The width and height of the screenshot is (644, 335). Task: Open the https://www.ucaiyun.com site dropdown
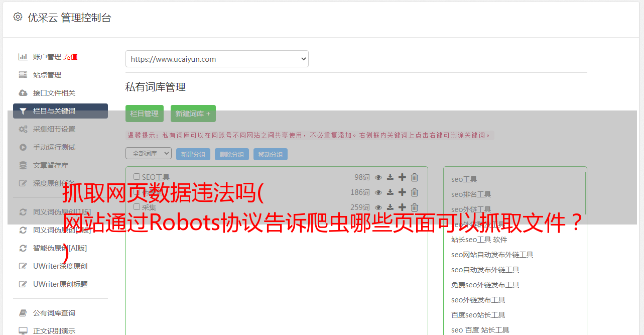tap(217, 59)
